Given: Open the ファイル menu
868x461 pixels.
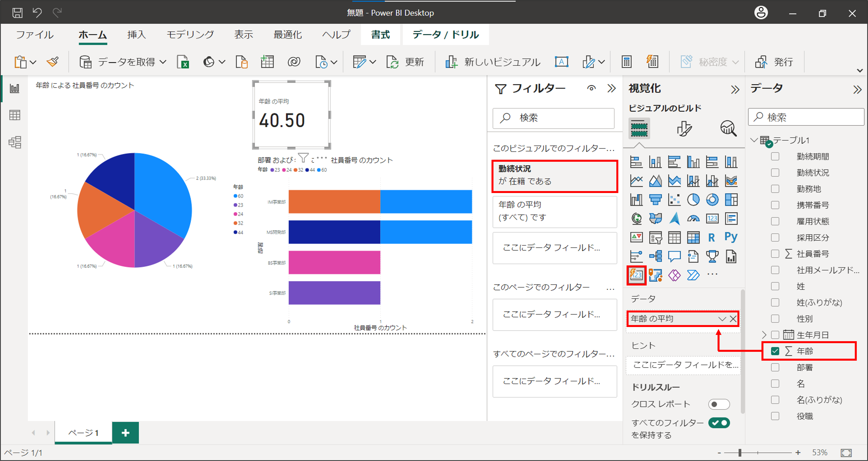Looking at the screenshot, I should [35, 34].
